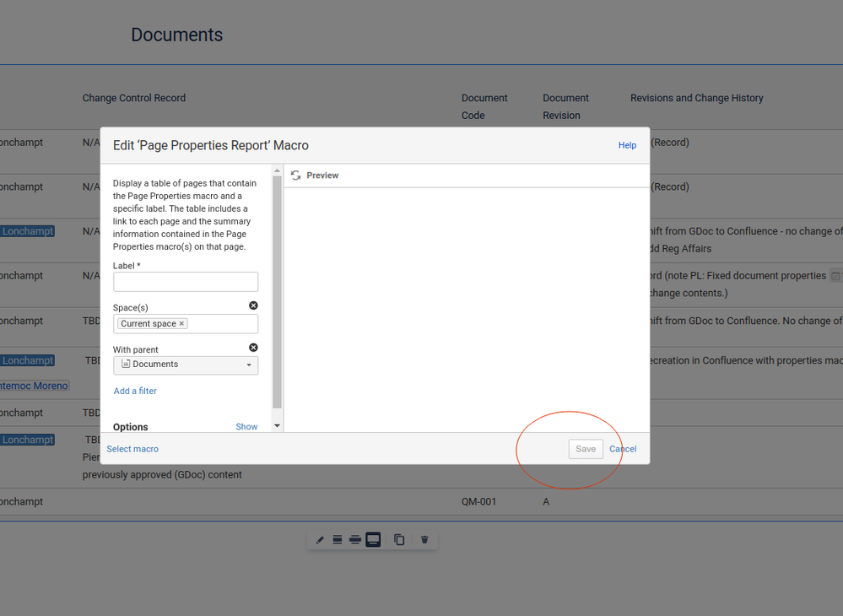Click the pencil edit icon in the macro toolbar
This screenshot has height=616, width=843.
tap(320, 540)
